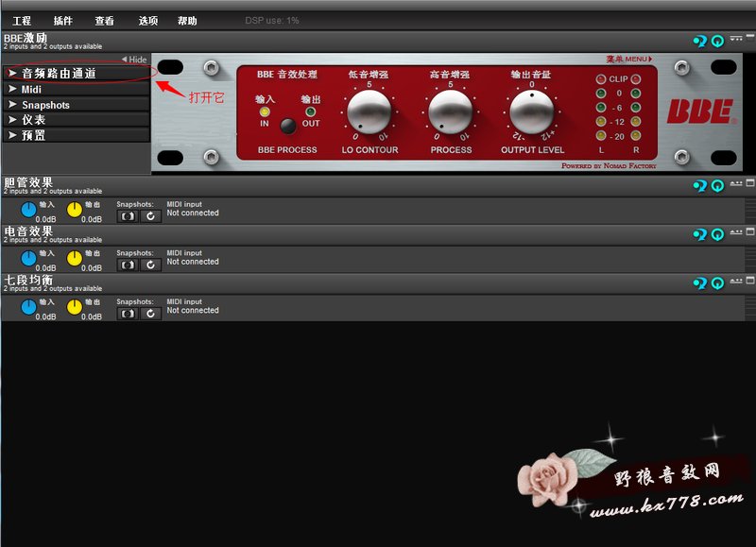Click the dotted-bar icon in the 胆管效果 header
Image resolution: width=756 pixels, height=547 pixels.
tap(736, 183)
